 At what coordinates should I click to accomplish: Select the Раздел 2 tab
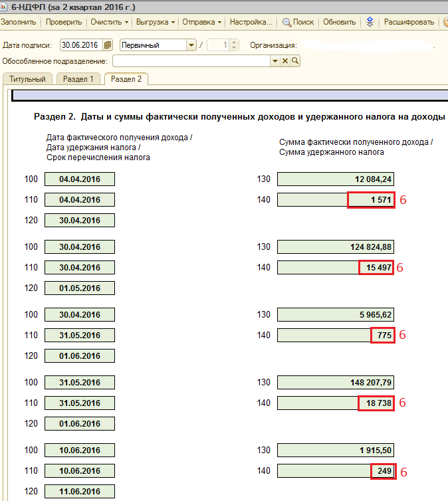(x=126, y=79)
